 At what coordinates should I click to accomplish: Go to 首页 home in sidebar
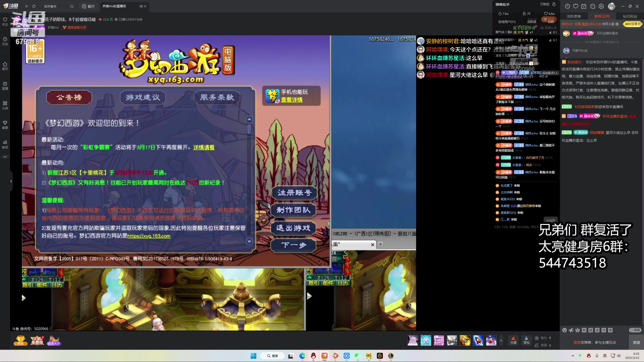(5, 66)
